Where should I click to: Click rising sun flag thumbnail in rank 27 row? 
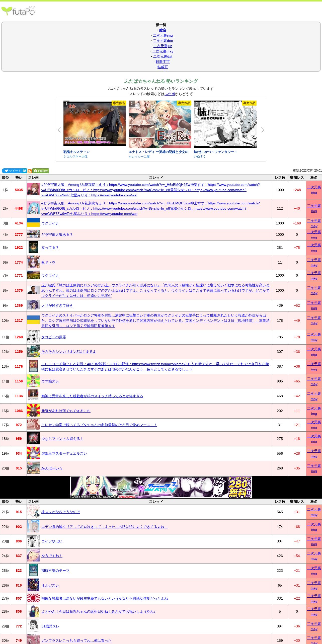[x=33, y=598]
